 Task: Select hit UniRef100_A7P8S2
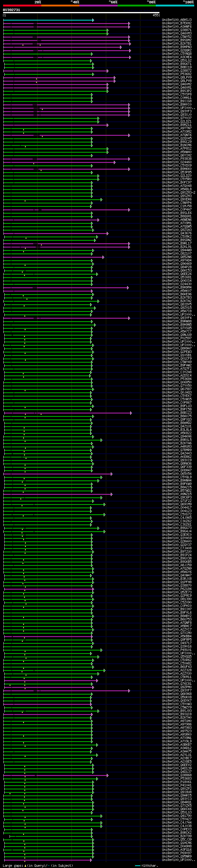(177, 149)
